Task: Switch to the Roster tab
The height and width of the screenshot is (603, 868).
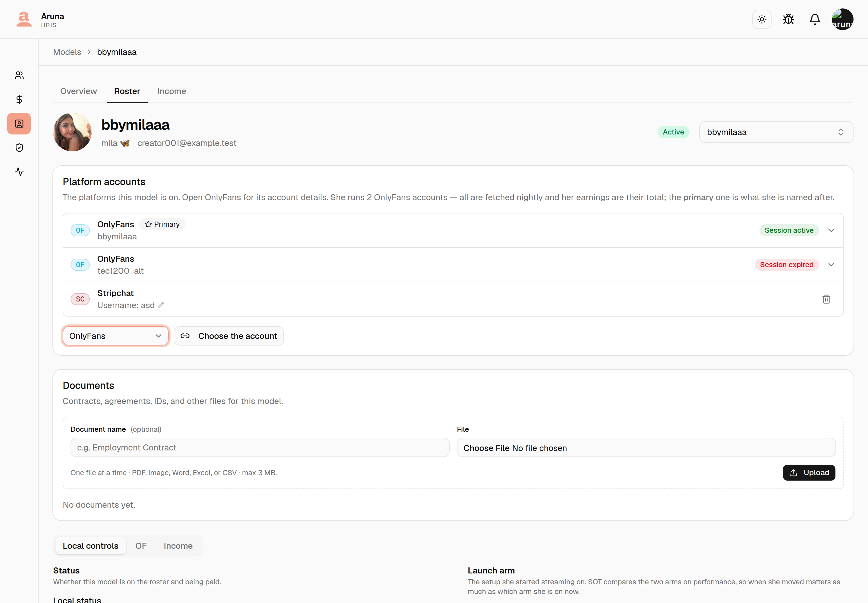Action: coord(127,91)
